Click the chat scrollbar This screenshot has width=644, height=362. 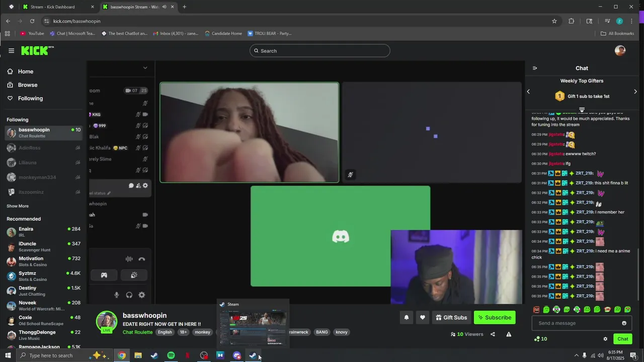pyautogui.click(x=638, y=274)
